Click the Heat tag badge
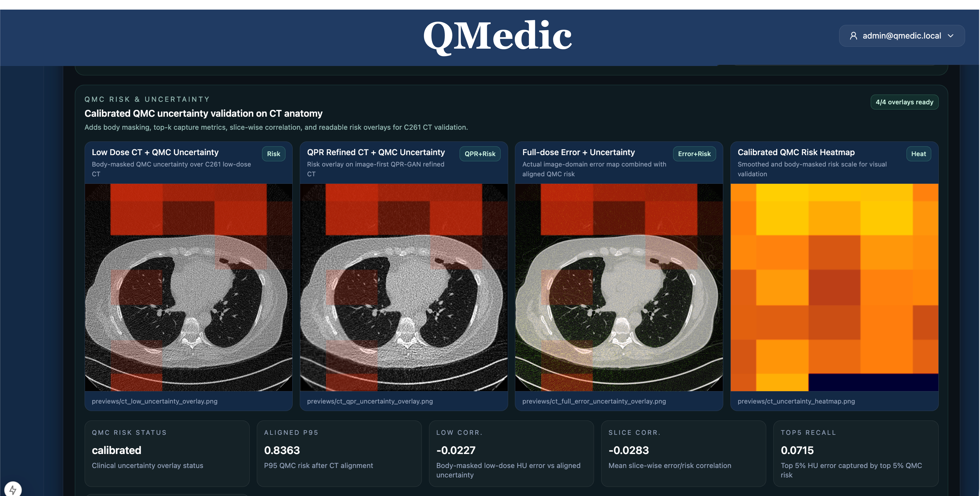Image resolution: width=980 pixels, height=496 pixels. (918, 154)
